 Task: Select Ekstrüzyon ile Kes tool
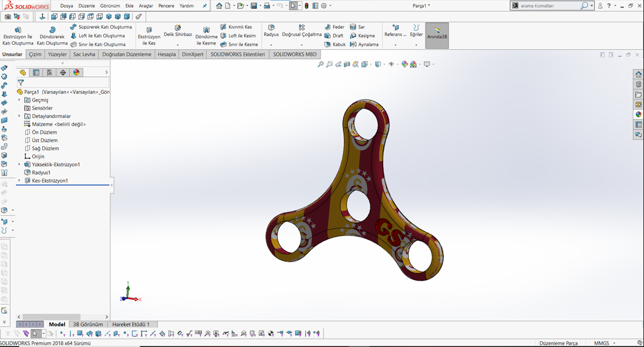[149, 36]
